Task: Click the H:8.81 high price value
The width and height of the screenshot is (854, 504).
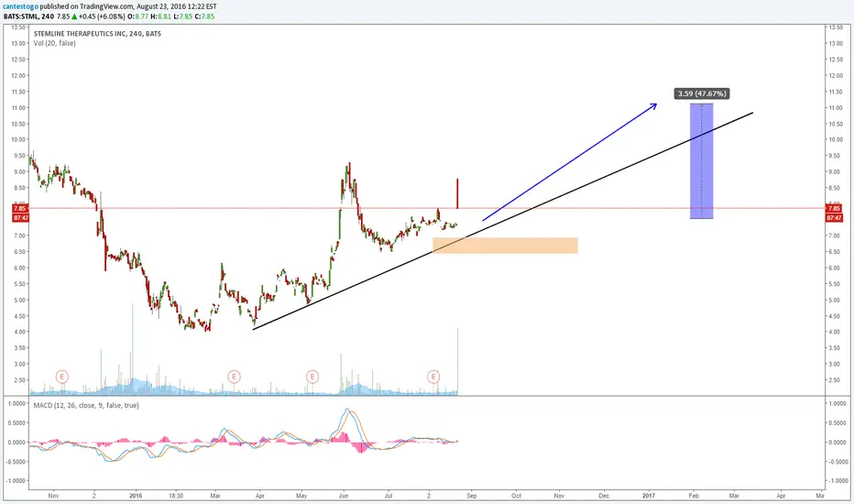Action: (160, 16)
